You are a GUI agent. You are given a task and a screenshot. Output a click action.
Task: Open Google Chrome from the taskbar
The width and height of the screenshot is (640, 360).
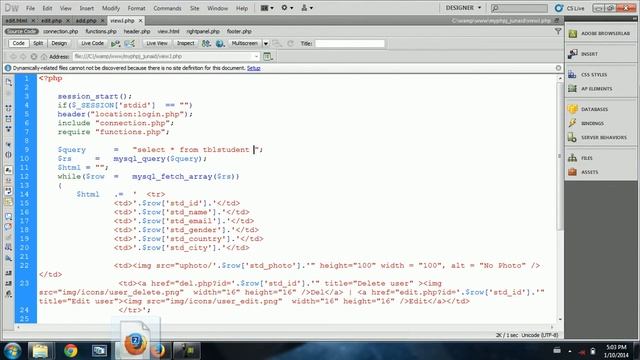click(70, 351)
